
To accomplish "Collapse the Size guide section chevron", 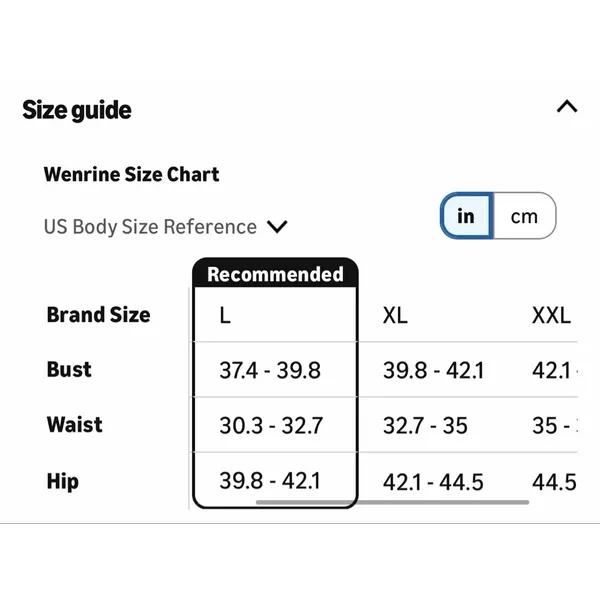I will 567,107.
